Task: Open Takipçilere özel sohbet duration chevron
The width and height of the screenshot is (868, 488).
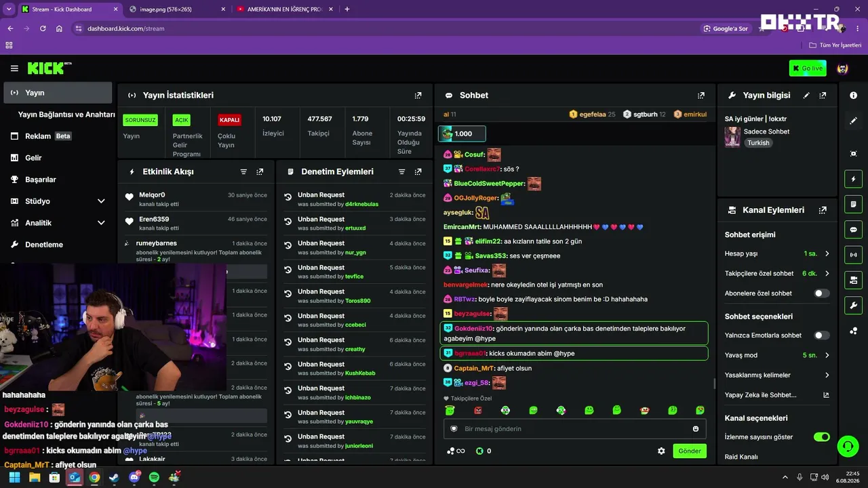Action: point(827,274)
